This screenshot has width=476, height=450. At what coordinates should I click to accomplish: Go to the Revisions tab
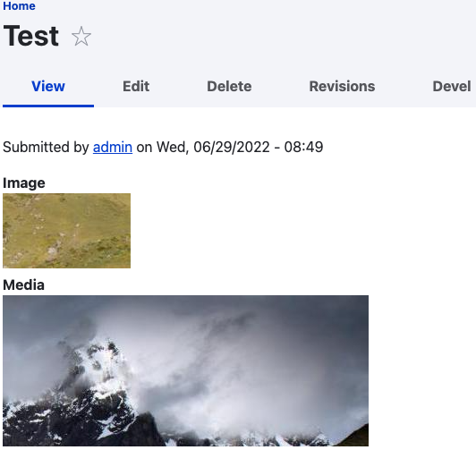[342, 86]
